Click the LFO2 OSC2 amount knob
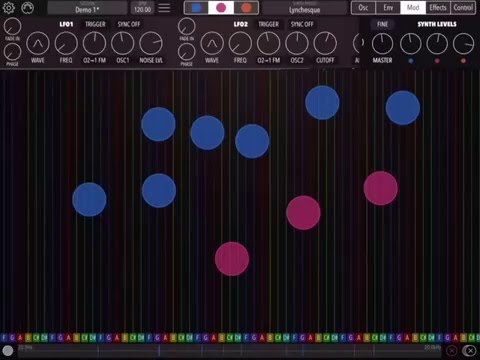Screen dimensions: 480x360 click(x=297, y=43)
